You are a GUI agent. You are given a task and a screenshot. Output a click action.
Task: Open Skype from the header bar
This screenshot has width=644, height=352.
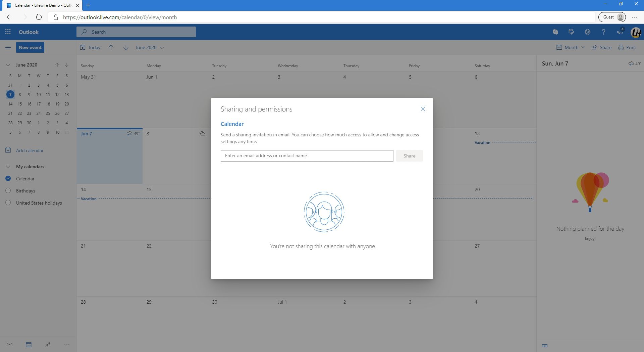pyautogui.click(x=555, y=32)
